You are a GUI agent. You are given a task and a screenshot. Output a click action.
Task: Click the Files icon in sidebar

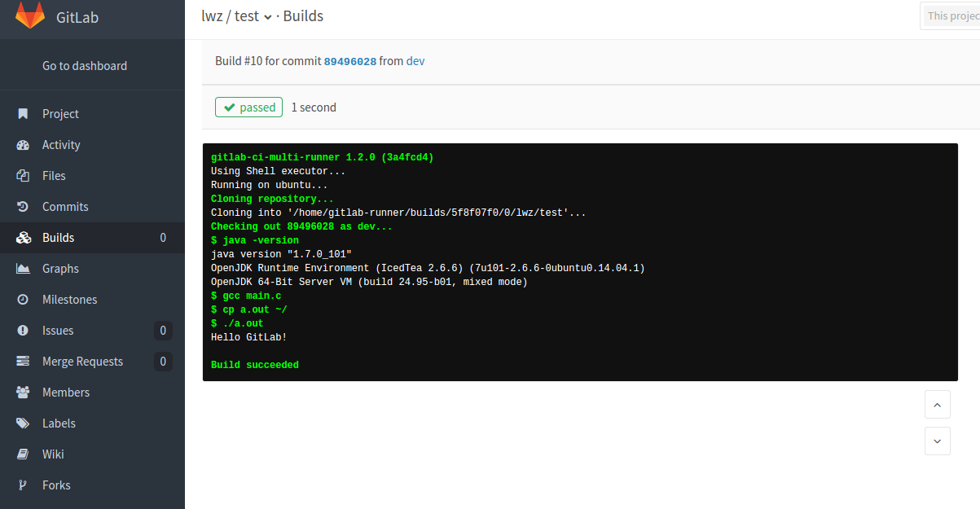pos(24,176)
